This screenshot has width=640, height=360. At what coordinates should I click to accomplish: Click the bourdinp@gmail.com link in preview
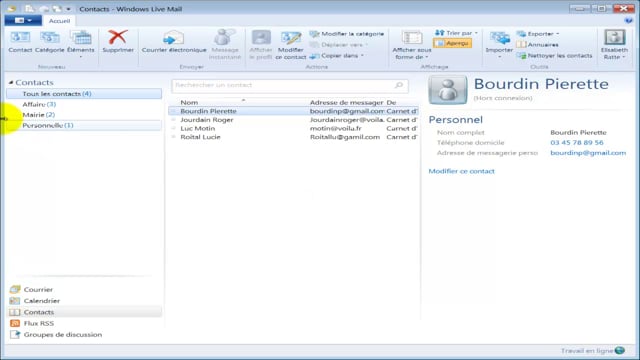point(588,153)
